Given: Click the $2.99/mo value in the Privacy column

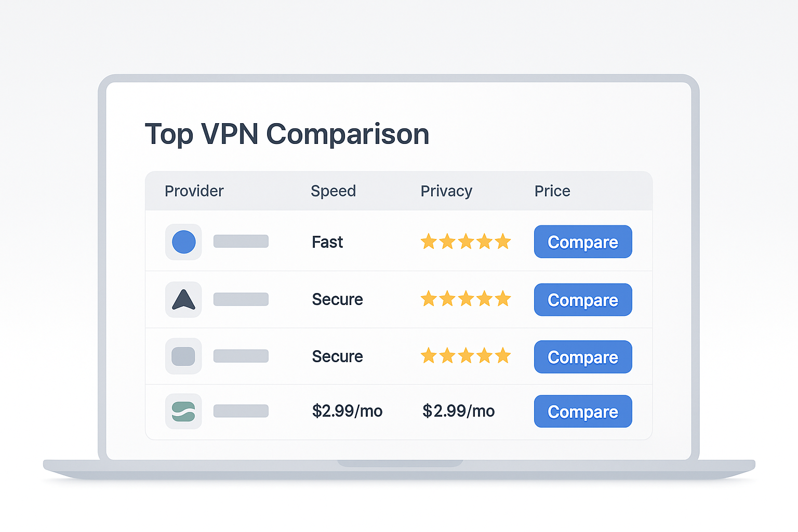Looking at the screenshot, I should (x=458, y=411).
